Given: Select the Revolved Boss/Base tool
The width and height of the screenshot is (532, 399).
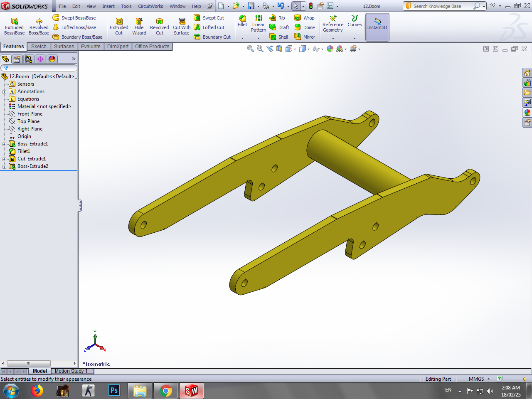Looking at the screenshot, I should pyautogui.click(x=39, y=27).
